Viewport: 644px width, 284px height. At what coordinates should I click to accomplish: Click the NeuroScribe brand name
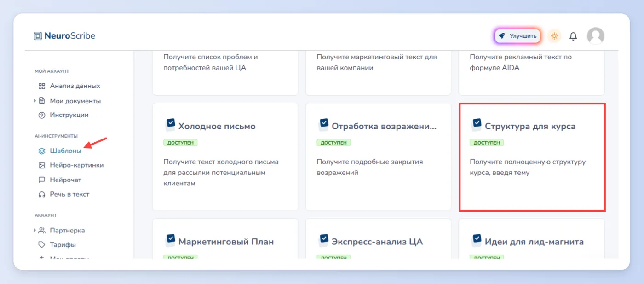[x=70, y=36]
